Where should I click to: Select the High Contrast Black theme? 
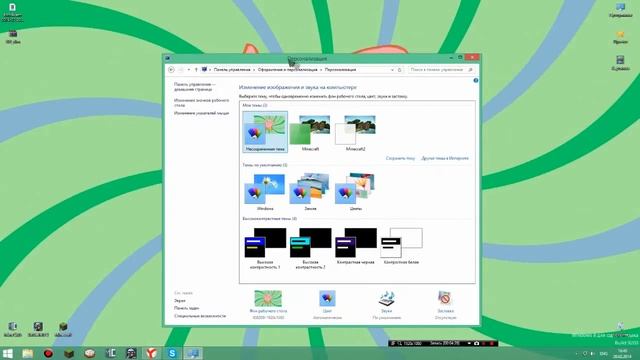click(356, 246)
